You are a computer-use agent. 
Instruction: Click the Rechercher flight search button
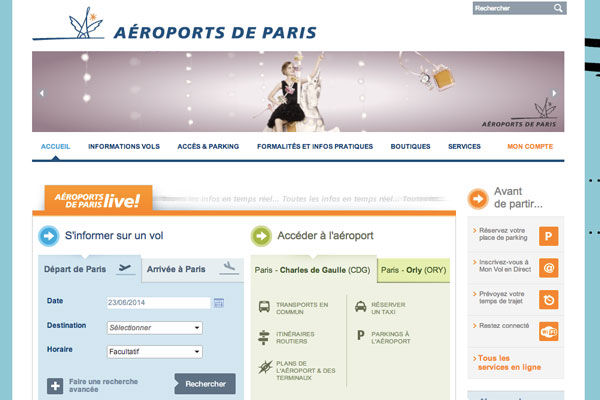205,384
